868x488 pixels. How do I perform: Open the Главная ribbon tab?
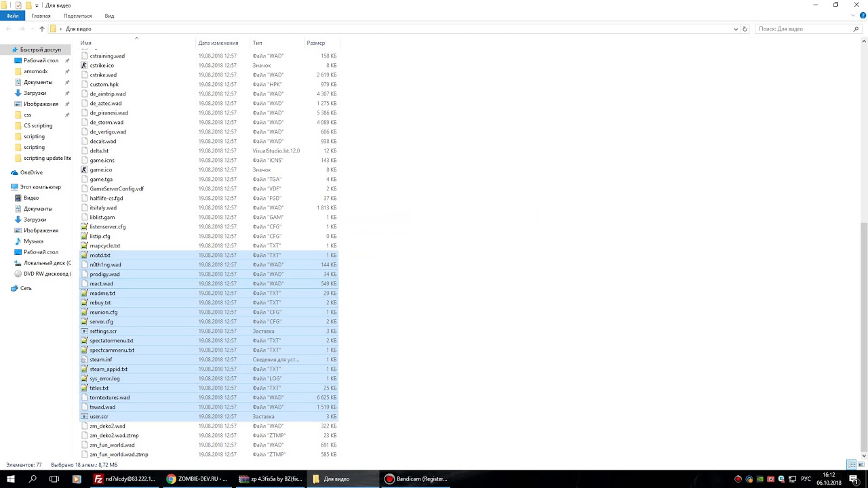(41, 16)
